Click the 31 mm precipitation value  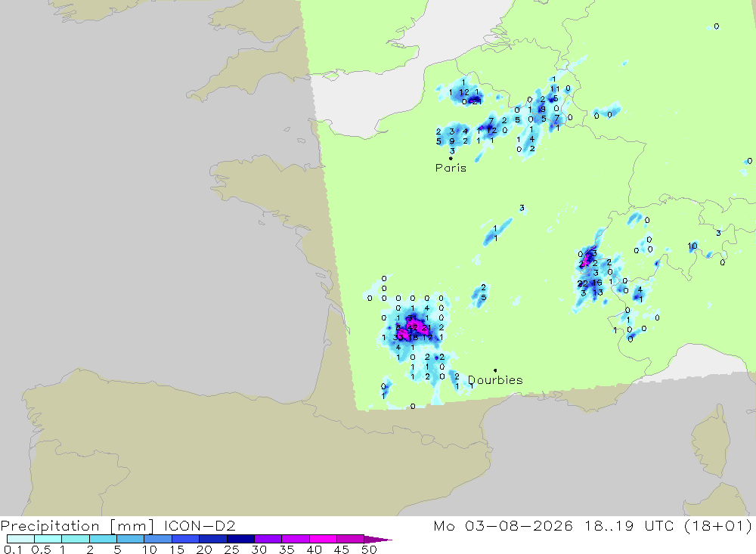[x=412, y=317]
